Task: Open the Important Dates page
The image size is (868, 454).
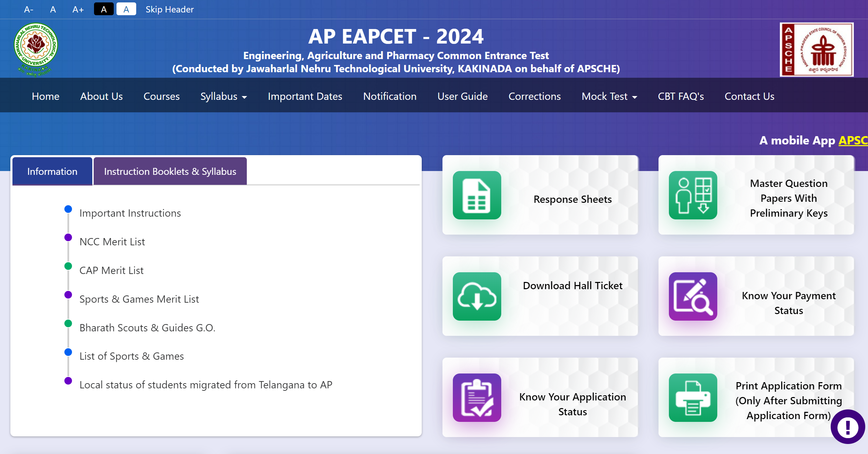Action: tap(305, 96)
